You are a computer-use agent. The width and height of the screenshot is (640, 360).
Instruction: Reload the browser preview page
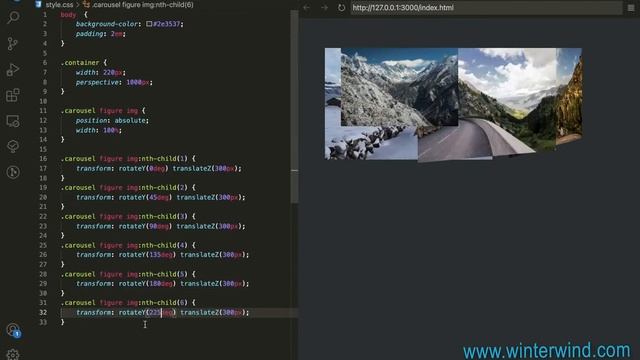(341, 8)
